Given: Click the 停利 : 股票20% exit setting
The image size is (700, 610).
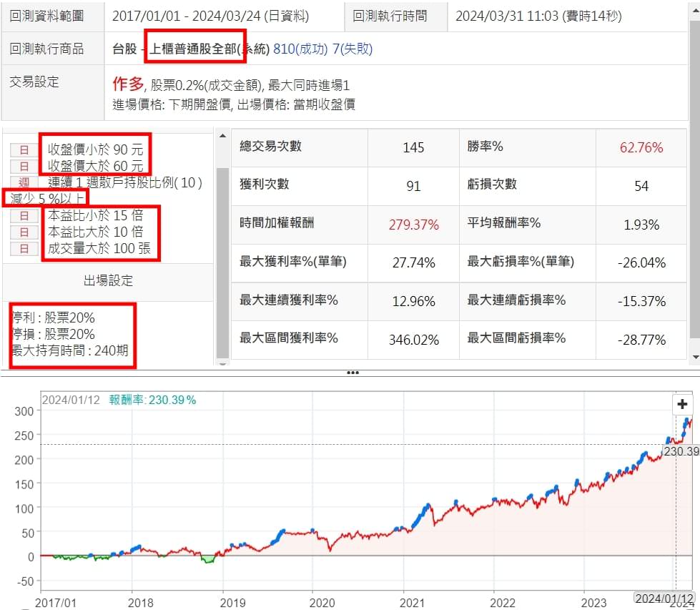Looking at the screenshot, I should pos(53,318).
